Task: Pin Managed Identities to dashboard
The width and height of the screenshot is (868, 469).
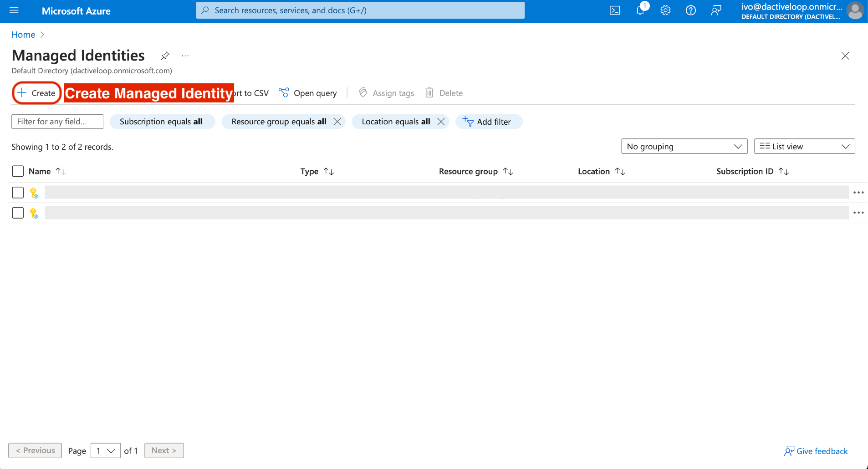Action: (165, 56)
